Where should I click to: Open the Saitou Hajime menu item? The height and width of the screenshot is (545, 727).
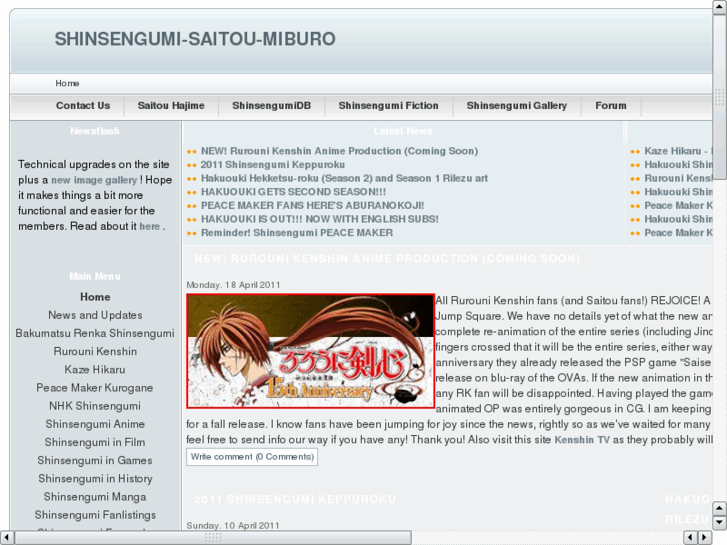pos(171,106)
